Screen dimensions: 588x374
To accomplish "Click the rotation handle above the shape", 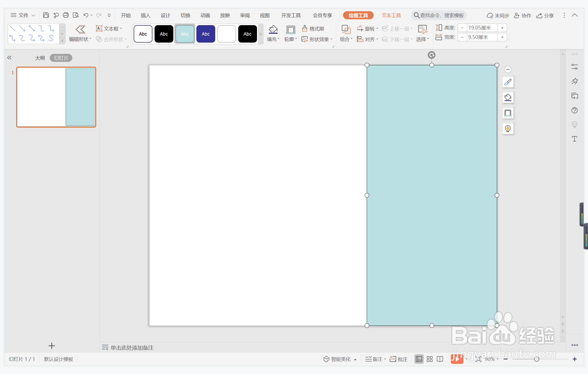I will pyautogui.click(x=431, y=55).
